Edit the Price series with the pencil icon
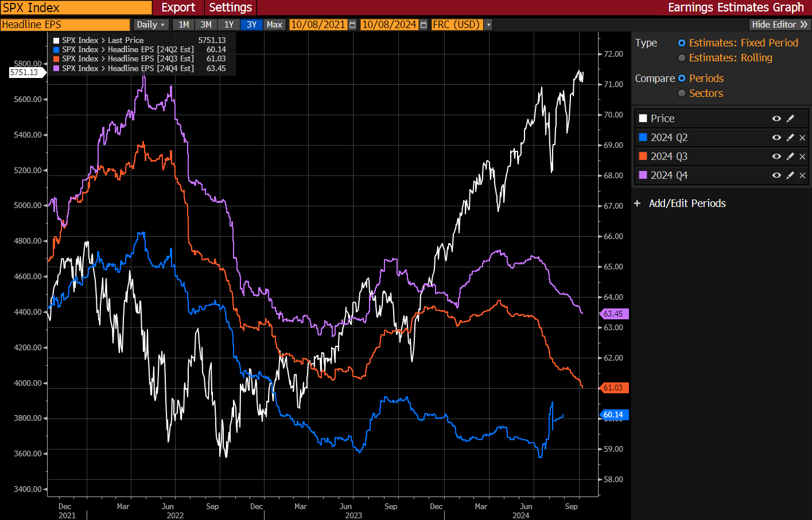The height and width of the screenshot is (520, 812). click(790, 118)
